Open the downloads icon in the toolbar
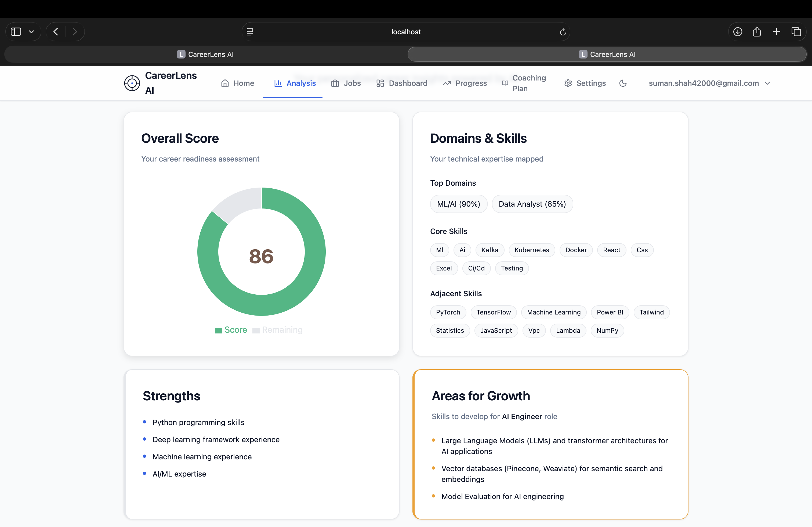Image resolution: width=812 pixels, height=527 pixels. click(x=737, y=32)
